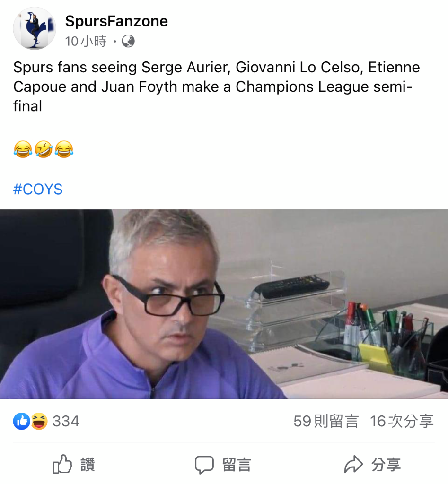The width and height of the screenshot is (448, 484).
Task: Click the thumbs-up outline like icon
Action: click(62, 464)
